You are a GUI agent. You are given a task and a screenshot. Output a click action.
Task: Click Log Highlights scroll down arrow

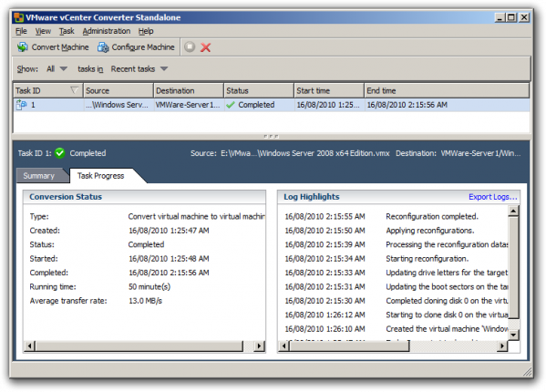click(x=513, y=335)
